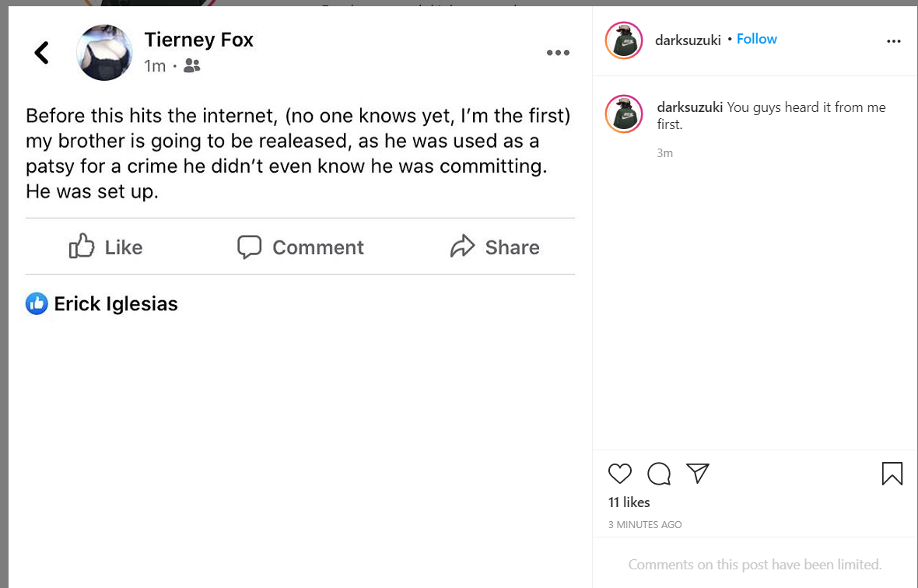View the 11 likes list

click(x=629, y=502)
